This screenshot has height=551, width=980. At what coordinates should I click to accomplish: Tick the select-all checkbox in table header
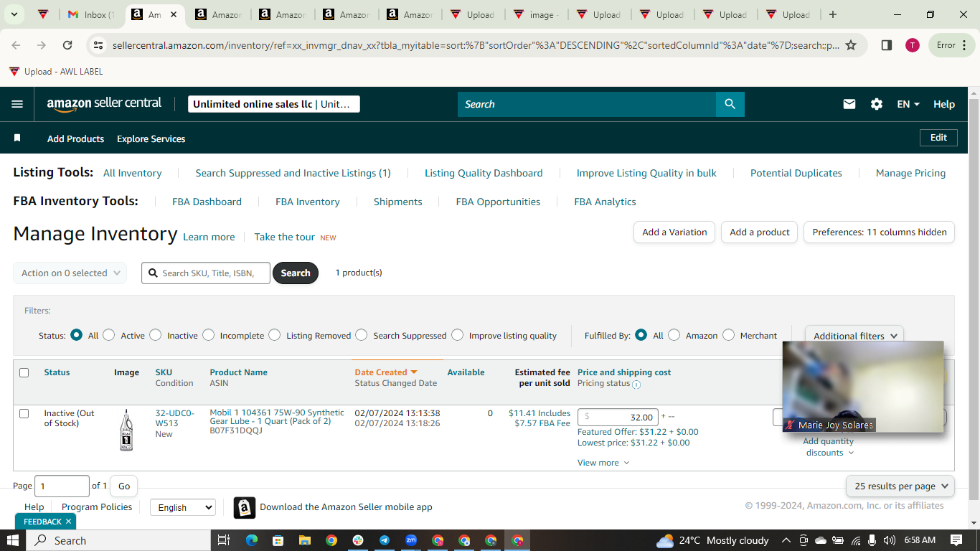pyautogui.click(x=24, y=372)
